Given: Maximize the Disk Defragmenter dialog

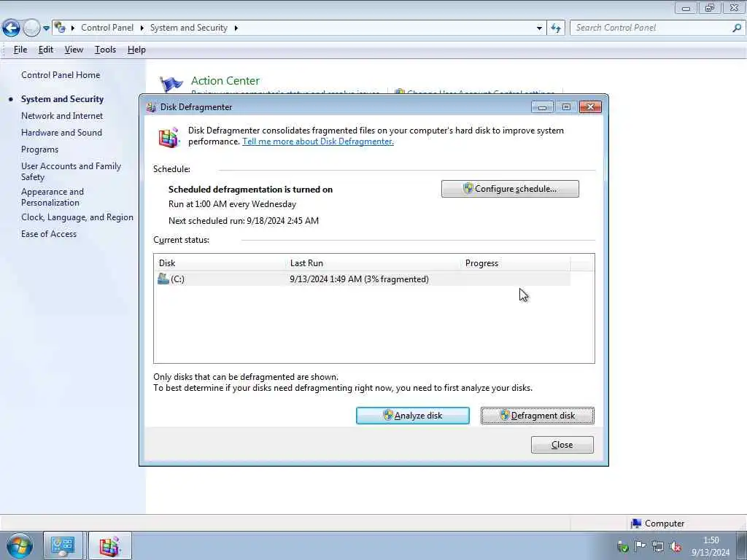Looking at the screenshot, I should coord(566,107).
